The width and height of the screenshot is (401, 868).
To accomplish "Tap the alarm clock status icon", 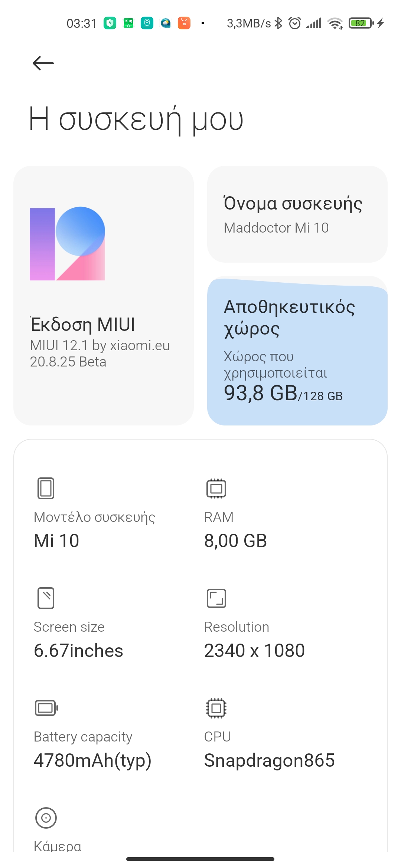I will [x=295, y=23].
